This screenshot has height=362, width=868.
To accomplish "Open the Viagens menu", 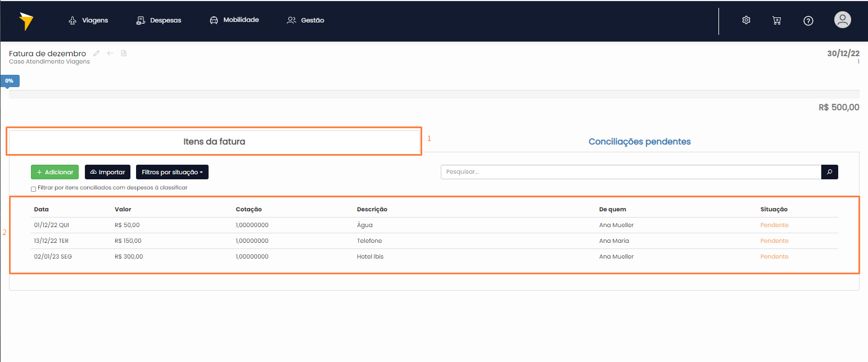I will (88, 20).
